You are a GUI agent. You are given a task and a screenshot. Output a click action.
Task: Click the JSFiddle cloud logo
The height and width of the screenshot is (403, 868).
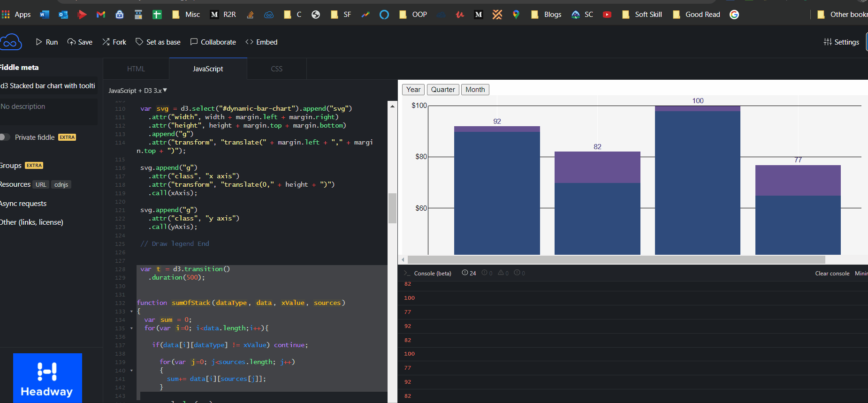(x=10, y=42)
